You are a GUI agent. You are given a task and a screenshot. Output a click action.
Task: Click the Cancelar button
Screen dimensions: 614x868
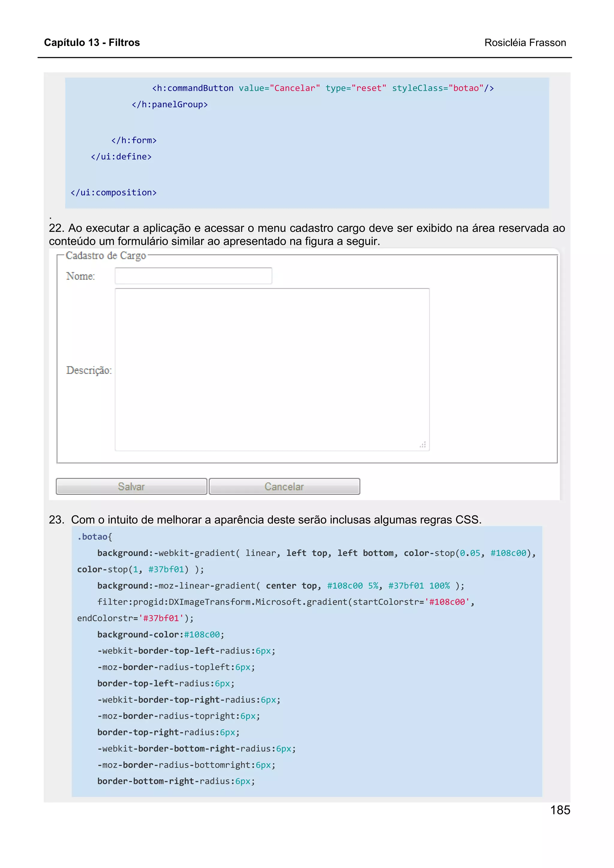pyautogui.click(x=284, y=486)
